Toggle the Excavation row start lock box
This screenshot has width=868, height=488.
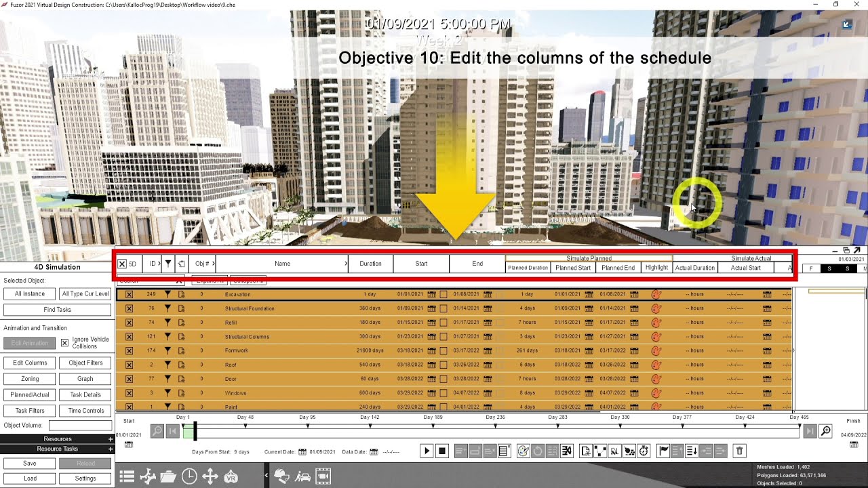pos(443,294)
